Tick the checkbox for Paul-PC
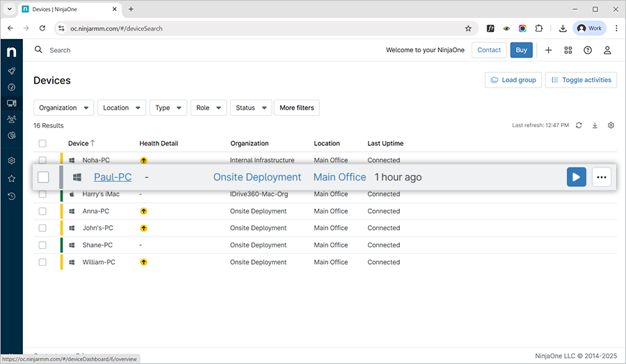Viewport: 626px width, 364px height. [43, 177]
